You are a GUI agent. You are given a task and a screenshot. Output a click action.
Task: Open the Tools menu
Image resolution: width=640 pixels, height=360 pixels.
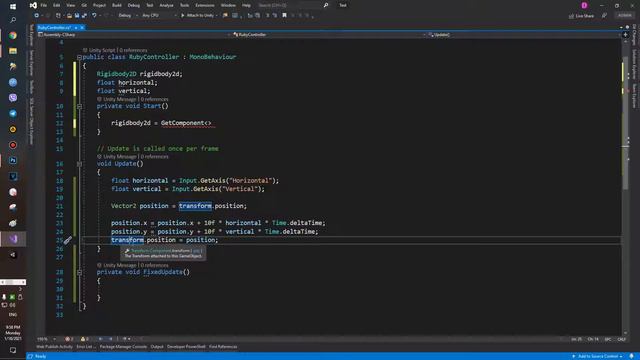point(184,5)
